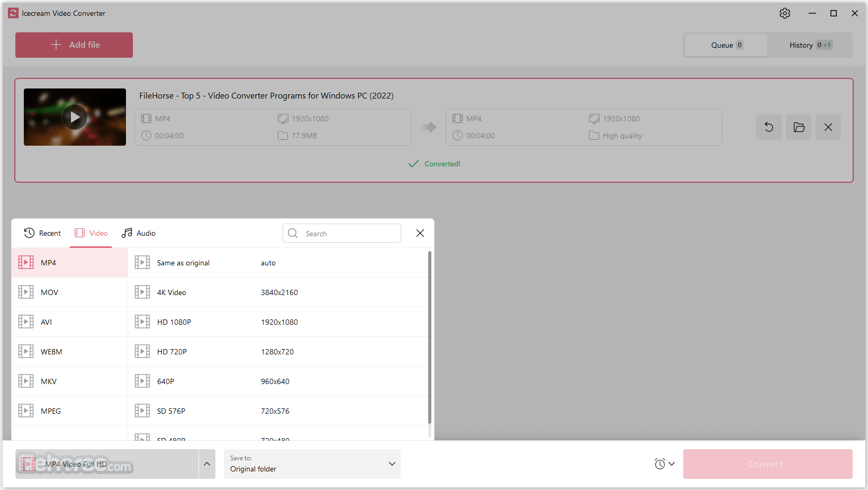Image resolution: width=868 pixels, height=490 pixels.
Task: Reset the converted file with the undo arrow
Action: [x=769, y=127]
